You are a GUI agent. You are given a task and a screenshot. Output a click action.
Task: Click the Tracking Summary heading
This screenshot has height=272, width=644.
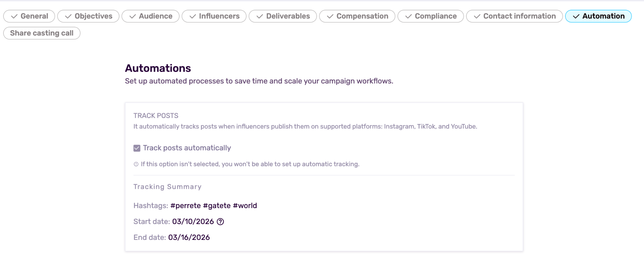pyautogui.click(x=167, y=187)
